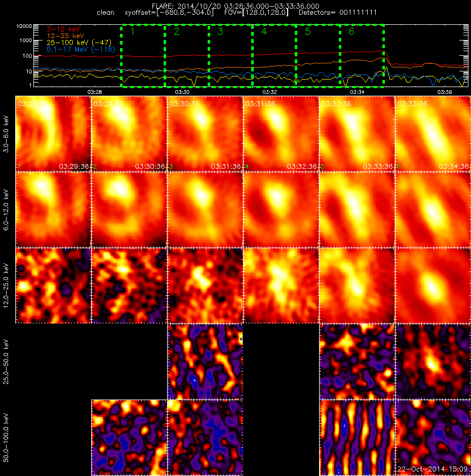
Task: Open the 50.0-100.0 keV image in second column
Action: 129,438
